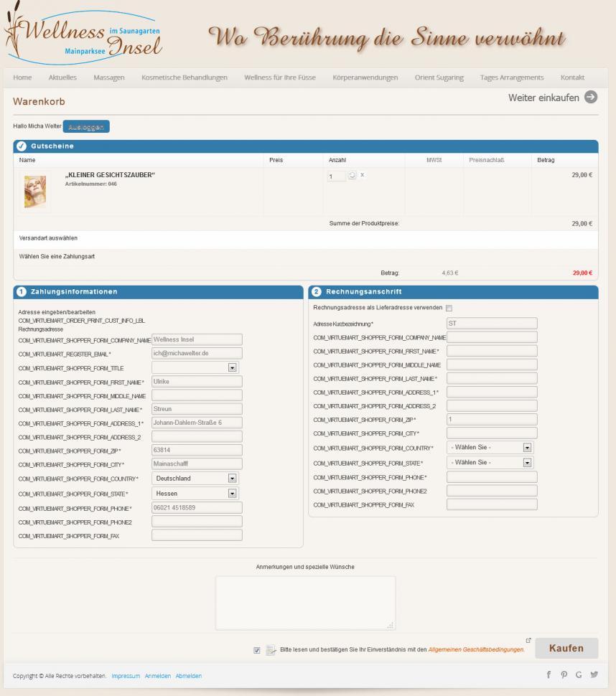Click the terms document icon
This screenshot has width=616, height=696.
pos(271,650)
